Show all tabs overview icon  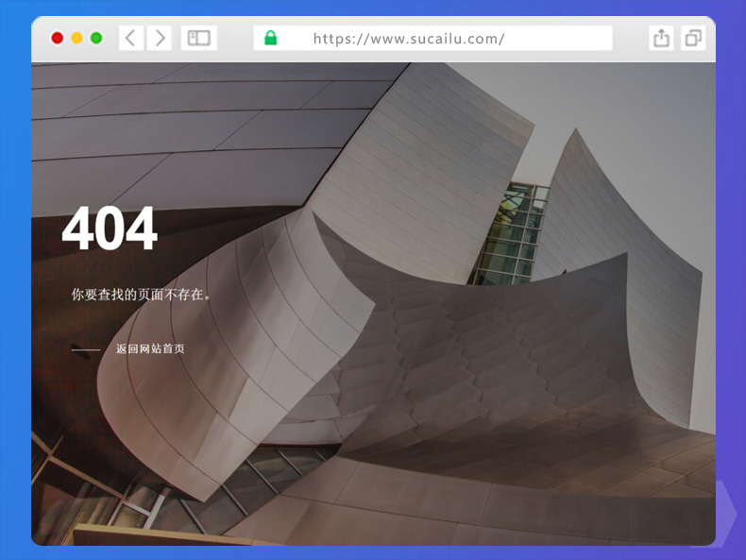tap(693, 38)
